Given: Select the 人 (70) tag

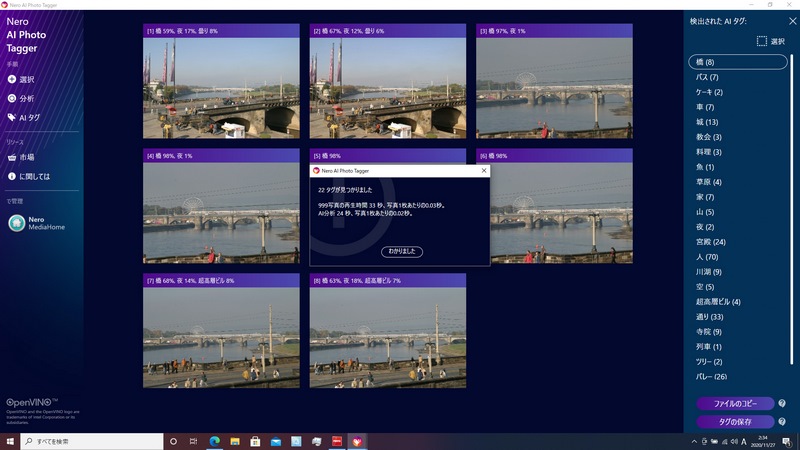Looking at the screenshot, I should 707,257.
